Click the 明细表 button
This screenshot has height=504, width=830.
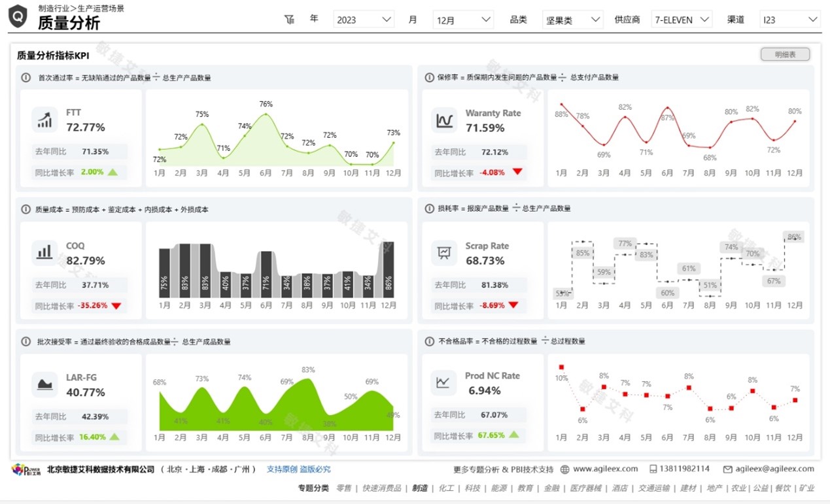pyautogui.click(x=785, y=55)
